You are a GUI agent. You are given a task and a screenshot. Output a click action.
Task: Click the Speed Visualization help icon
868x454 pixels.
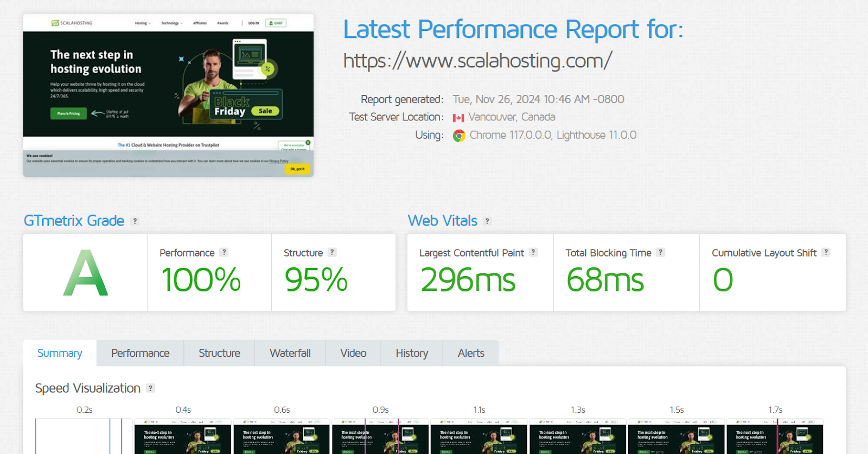151,388
